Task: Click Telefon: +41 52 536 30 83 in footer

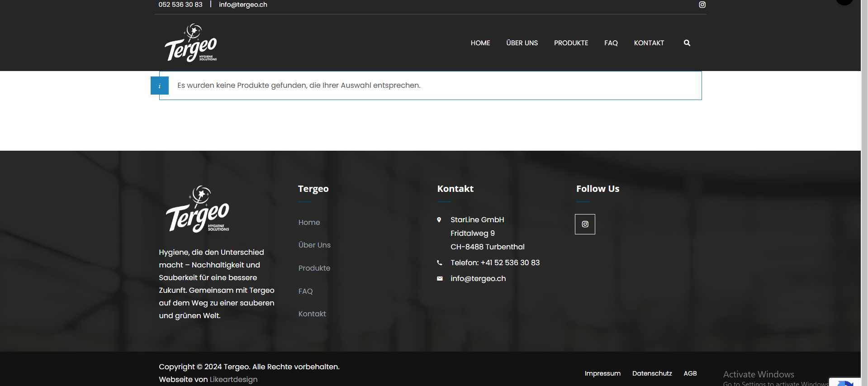Action: pos(495,263)
